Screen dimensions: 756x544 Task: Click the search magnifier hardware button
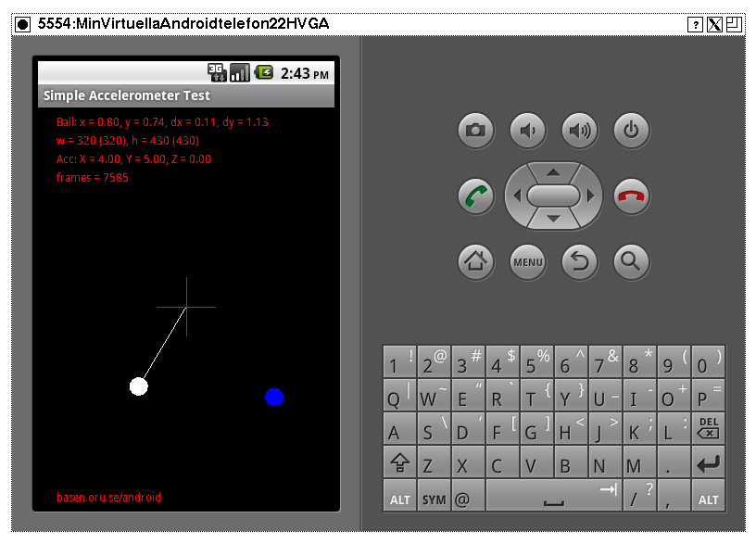632,262
